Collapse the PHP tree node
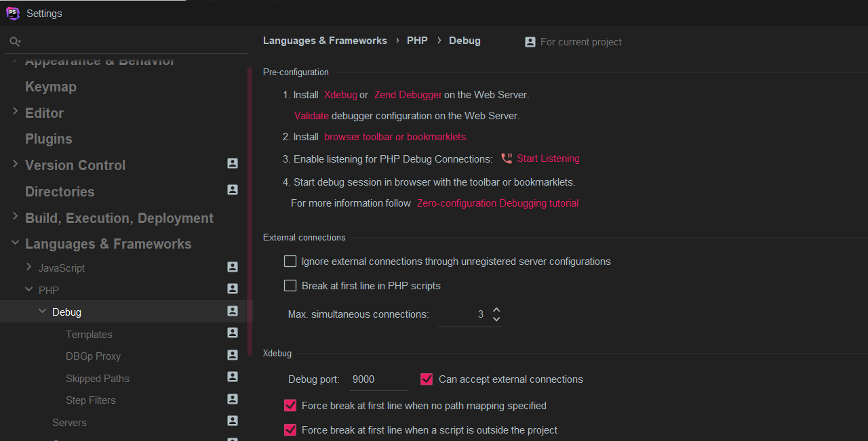Viewport: 868px width, 441px height. click(x=28, y=289)
